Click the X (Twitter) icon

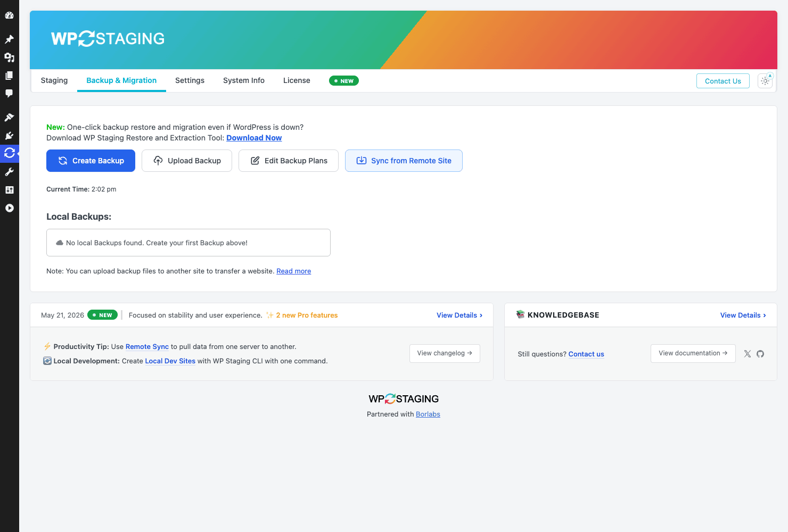click(x=748, y=354)
